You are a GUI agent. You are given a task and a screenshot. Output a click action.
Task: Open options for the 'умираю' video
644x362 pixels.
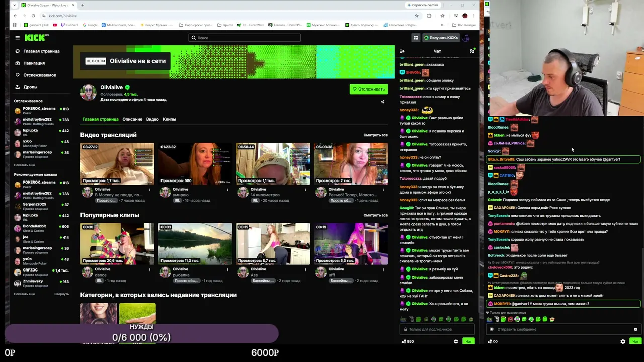[227, 190]
